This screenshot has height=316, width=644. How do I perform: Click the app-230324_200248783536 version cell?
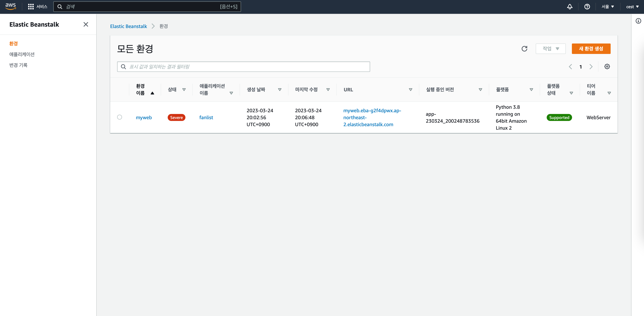(453, 117)
